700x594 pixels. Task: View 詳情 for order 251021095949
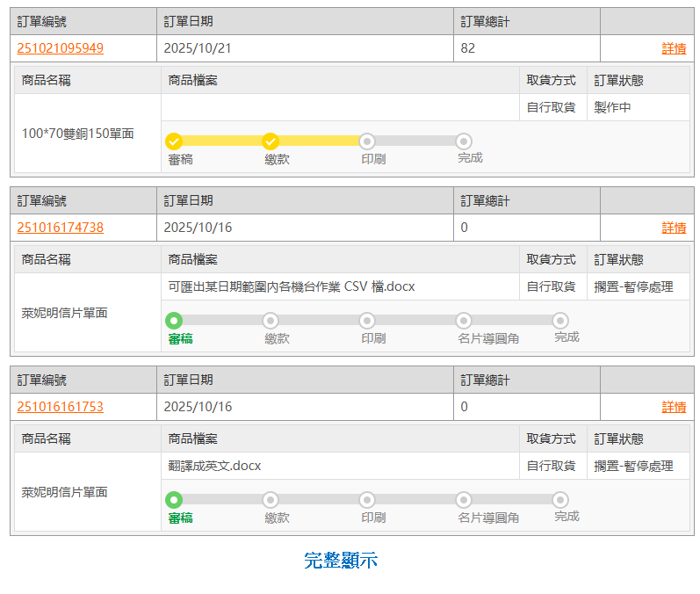point(673,48)
